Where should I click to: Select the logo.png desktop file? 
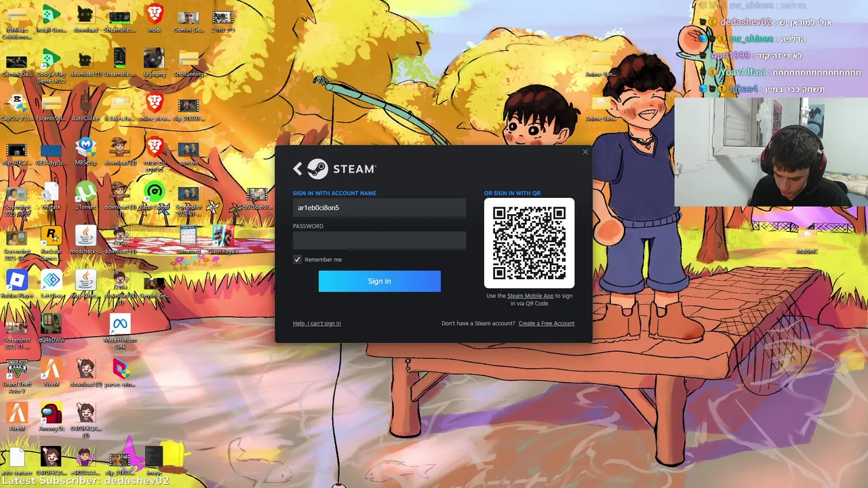tap(155, 62)
